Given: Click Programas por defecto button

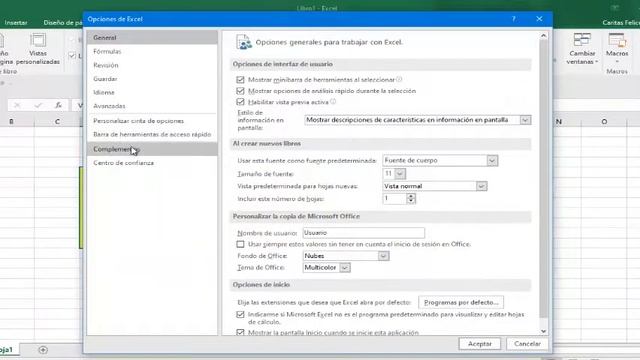Looking at the screenshot, I should click(461, 302).
